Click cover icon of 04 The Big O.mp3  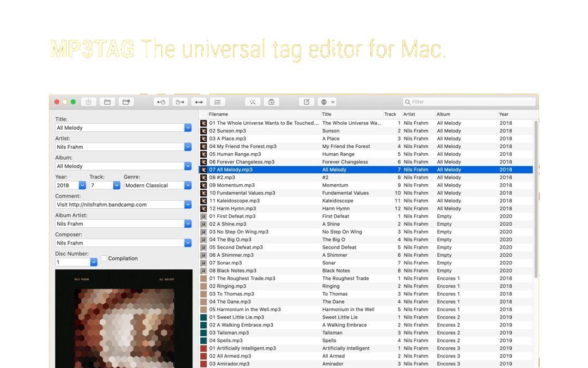204,239
